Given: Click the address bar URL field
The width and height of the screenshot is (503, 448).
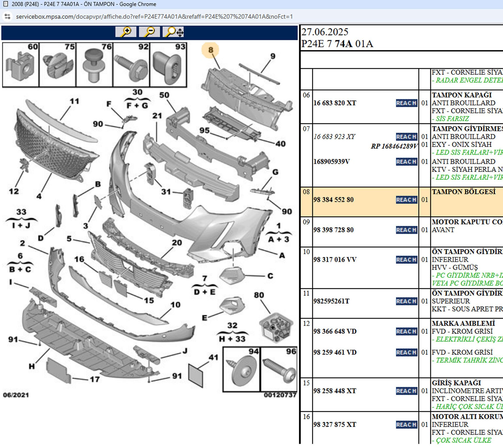Looking at the screenshot, I should coord(154,17).
